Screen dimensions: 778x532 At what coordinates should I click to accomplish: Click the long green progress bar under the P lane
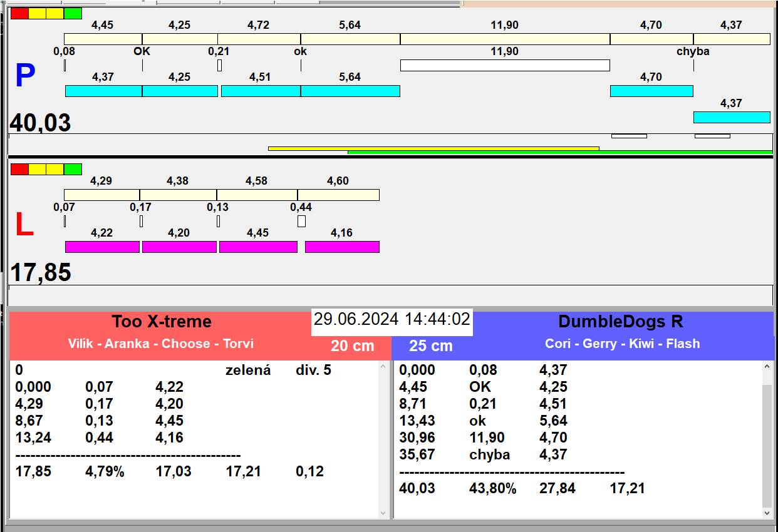[559, 152]
